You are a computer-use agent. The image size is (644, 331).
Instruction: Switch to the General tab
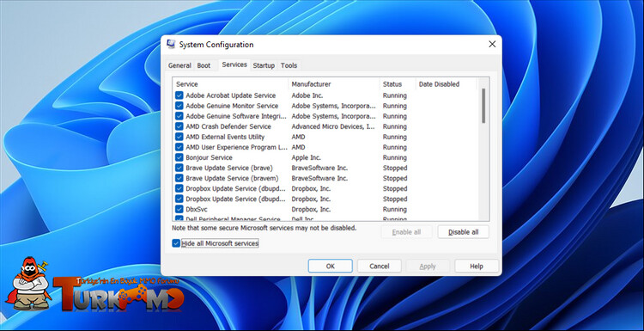pos(179,65)
